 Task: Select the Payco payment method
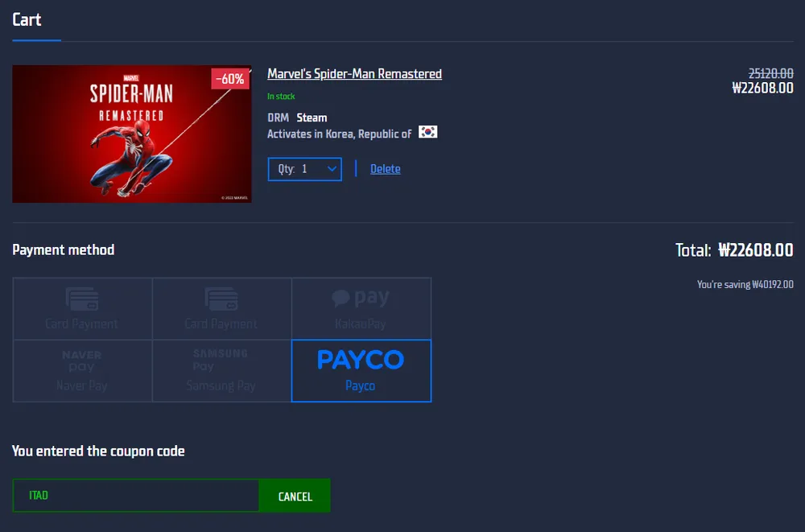point(361,371)
